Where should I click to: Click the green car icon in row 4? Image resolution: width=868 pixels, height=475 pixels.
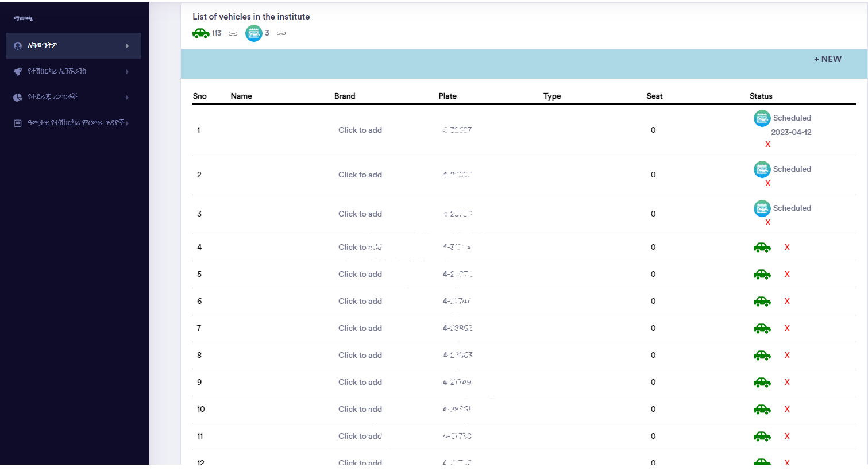tap(762, 248)
